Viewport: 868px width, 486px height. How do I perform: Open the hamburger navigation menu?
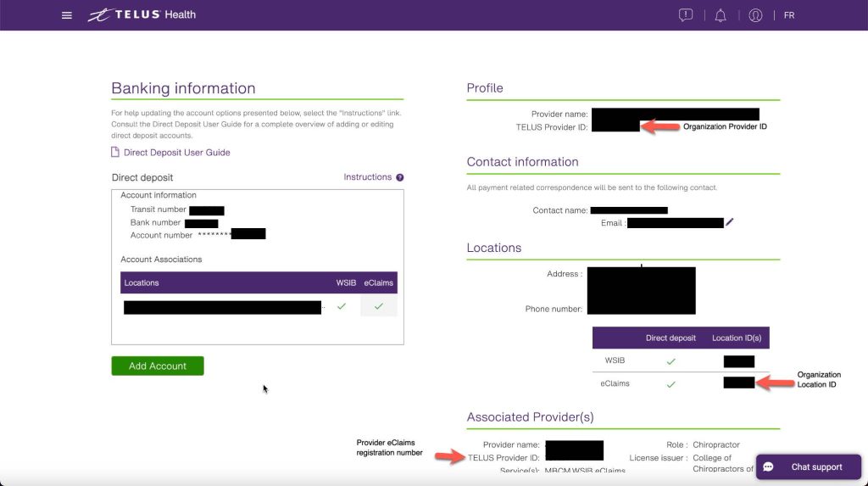coord(66,15)
